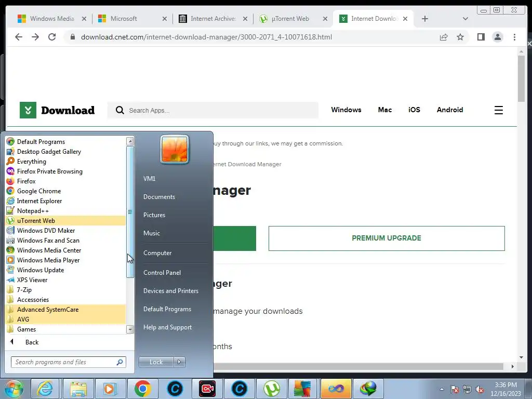
Task: Open the Chrome profile menu
Action: pyautogui.click(x=498, y=37)
